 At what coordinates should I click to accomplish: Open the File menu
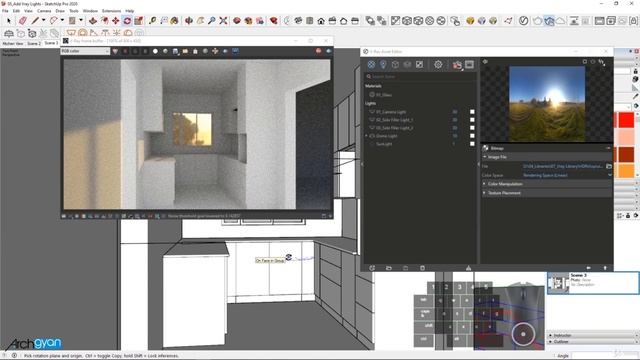click(x=5, y=11)
